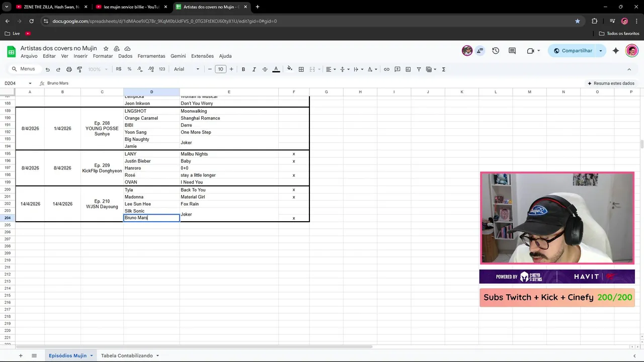Add a new sheet with plus

click(x=21, y=355)
